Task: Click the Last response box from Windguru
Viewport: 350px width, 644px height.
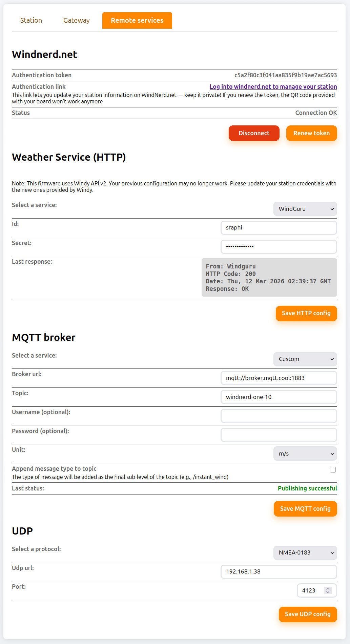Action: (269, 278)
